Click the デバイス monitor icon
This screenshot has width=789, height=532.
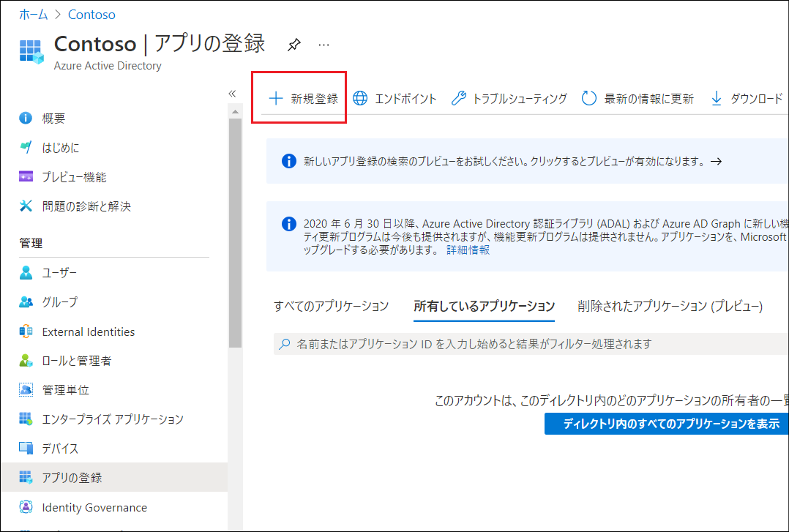(x=26, y=448)
